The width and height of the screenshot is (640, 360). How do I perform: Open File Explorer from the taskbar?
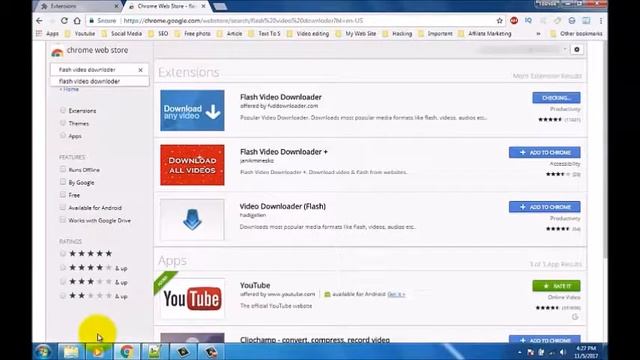tap(71, 351)
